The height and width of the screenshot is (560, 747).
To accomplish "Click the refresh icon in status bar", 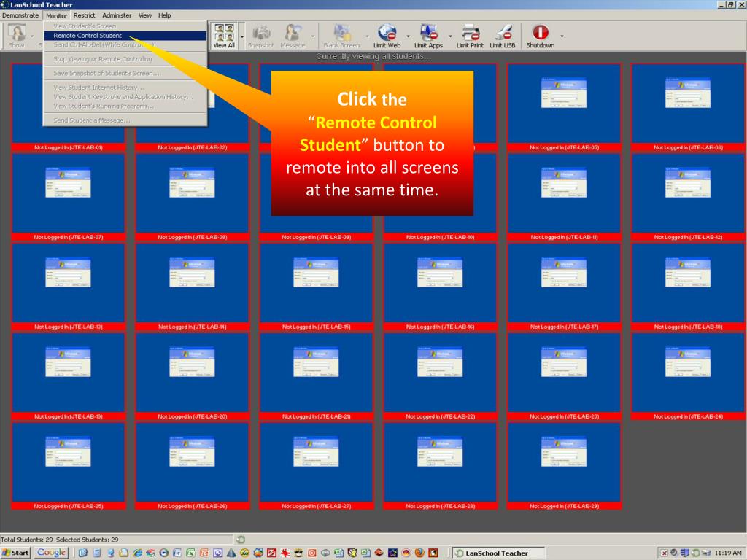I will click(x=241, y=540).
